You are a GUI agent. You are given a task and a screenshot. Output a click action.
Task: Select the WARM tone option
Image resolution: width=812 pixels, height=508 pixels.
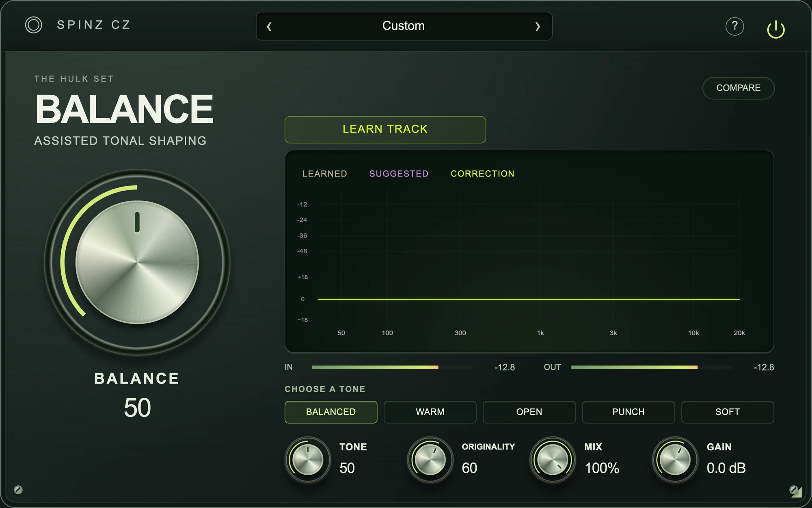click(430, 412)
